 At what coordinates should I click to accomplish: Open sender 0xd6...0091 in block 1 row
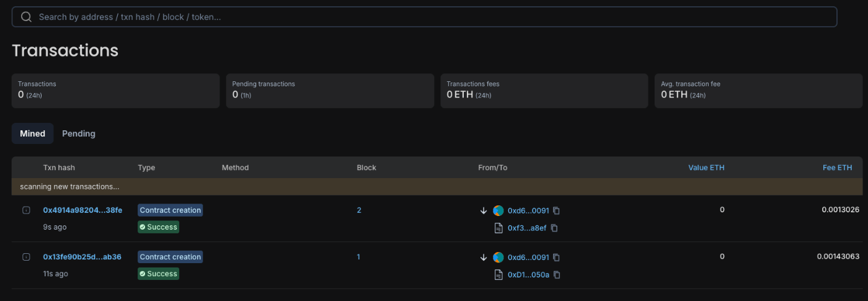click(x=528, y=258)
